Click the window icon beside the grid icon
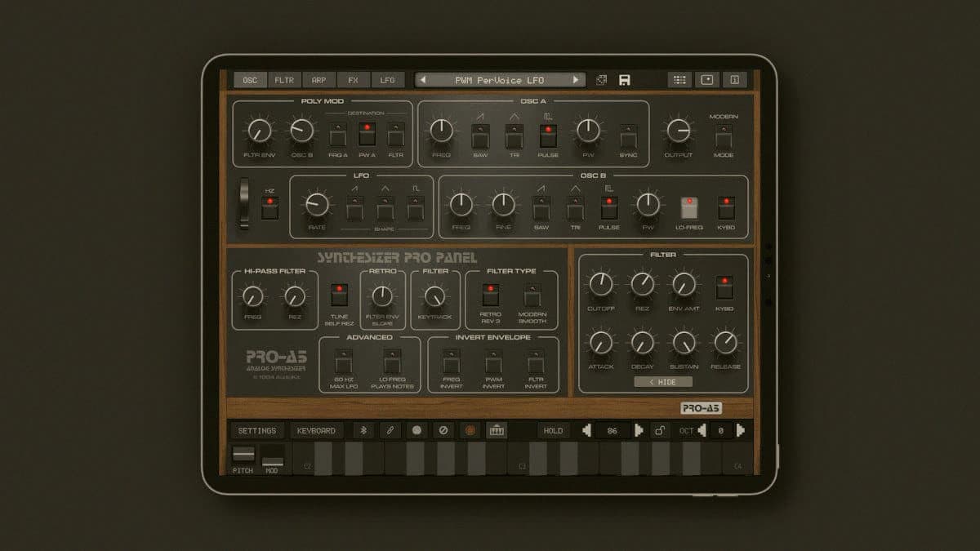The width and height of the screenshot is (980, 551). click(x=707, y=80)
